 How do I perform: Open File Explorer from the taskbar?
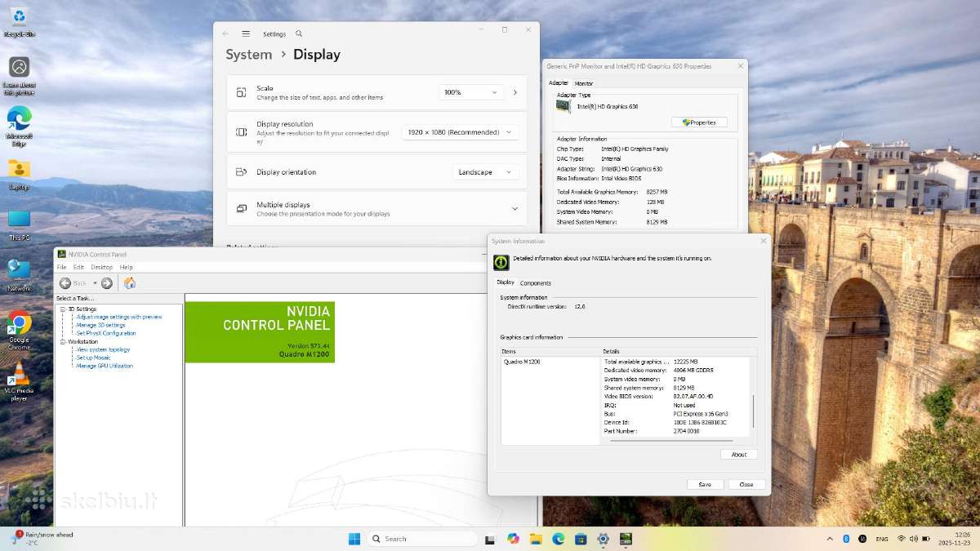point(536,539)
